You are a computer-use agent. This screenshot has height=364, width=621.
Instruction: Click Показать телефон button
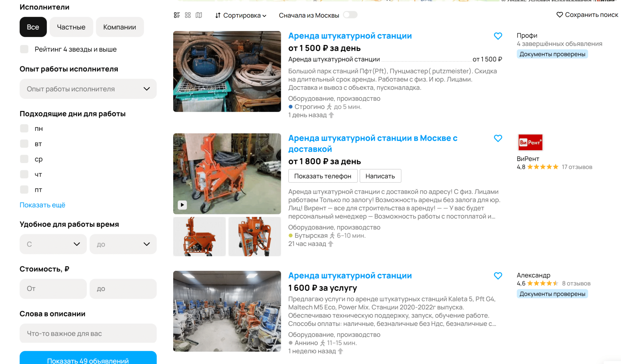click(323, 176)
